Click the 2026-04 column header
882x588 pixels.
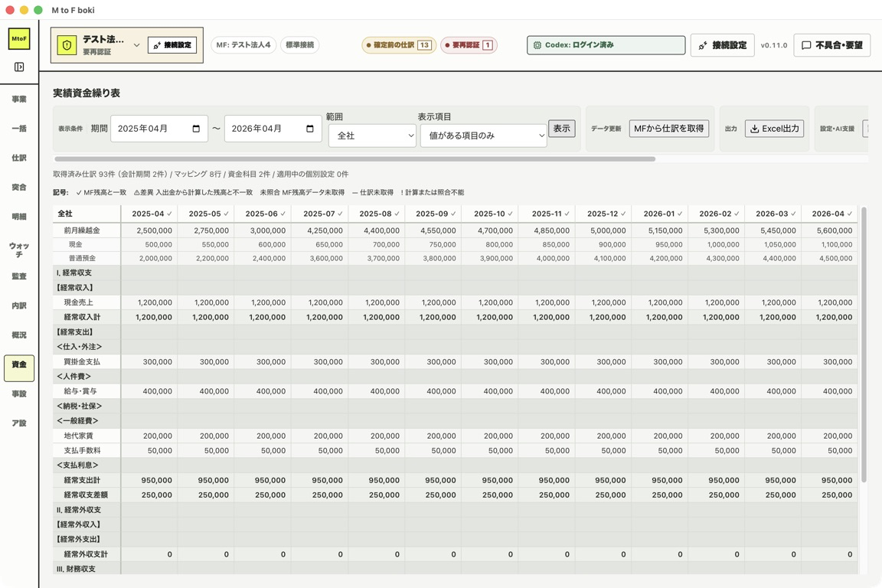pyautogui.click(x=831, y=214)
